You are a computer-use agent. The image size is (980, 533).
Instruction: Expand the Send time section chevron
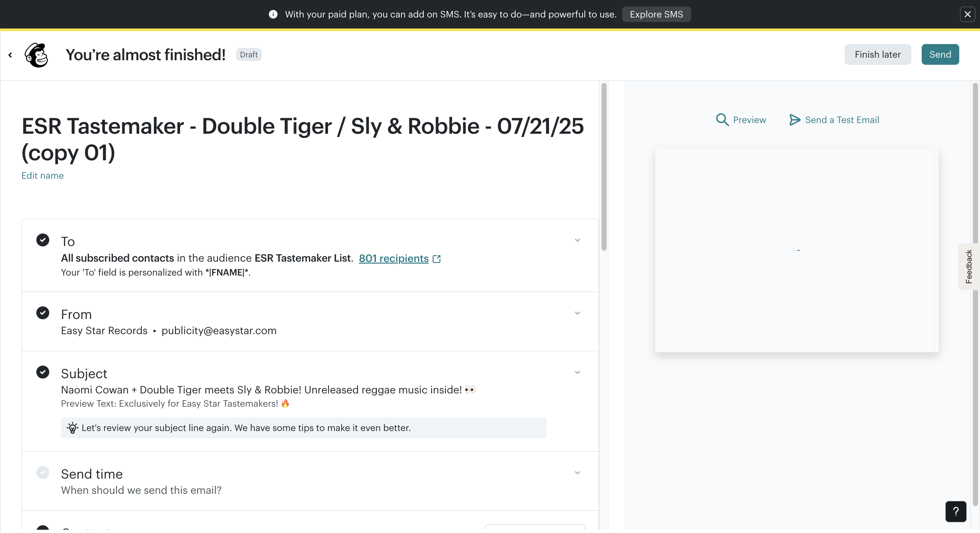577,472
